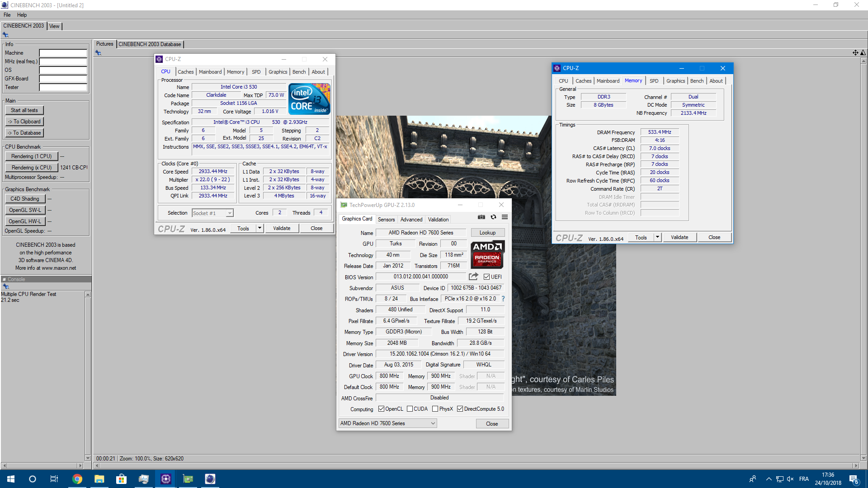Open Microsoft Store from the taskbar
This screenshot has width=868, height=488.
tap(122, 479)
